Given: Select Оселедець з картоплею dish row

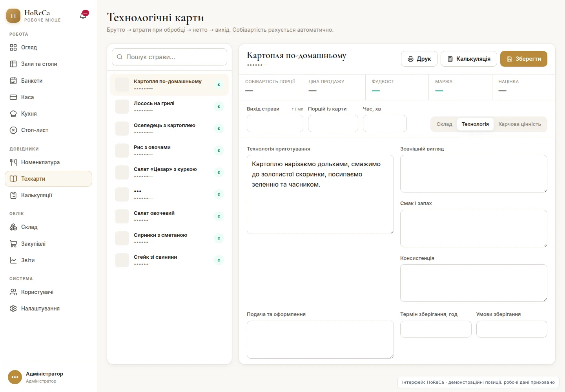Looking at the screenshot, I should click(x=169, y=129).
